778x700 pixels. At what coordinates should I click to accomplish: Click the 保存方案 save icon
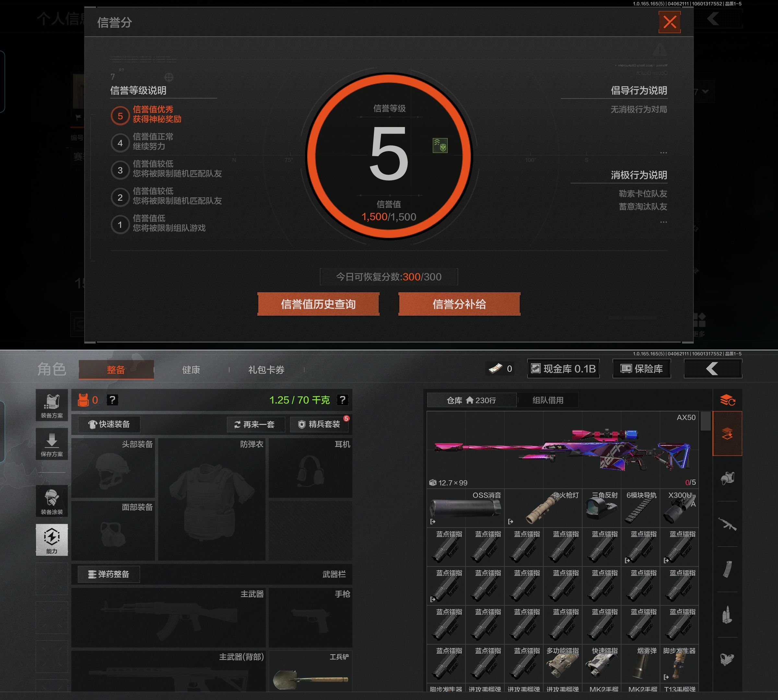click(52, 444)
